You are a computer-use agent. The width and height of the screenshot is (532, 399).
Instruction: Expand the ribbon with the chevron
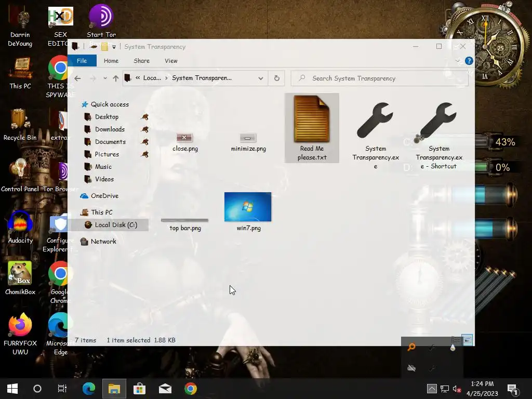click(458, 61)
